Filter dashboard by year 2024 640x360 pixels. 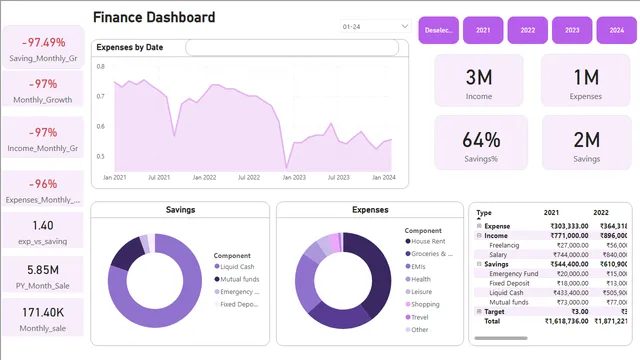coord(616,30)
